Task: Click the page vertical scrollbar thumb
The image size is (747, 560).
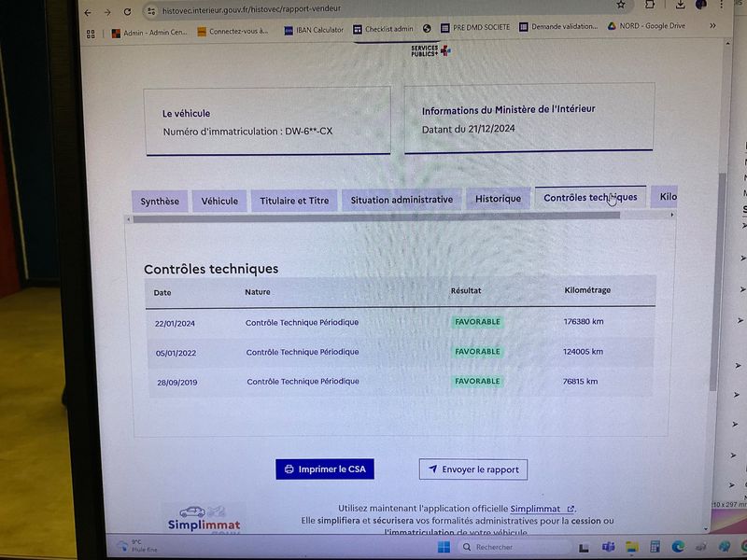Action: (x=718, y=281)
